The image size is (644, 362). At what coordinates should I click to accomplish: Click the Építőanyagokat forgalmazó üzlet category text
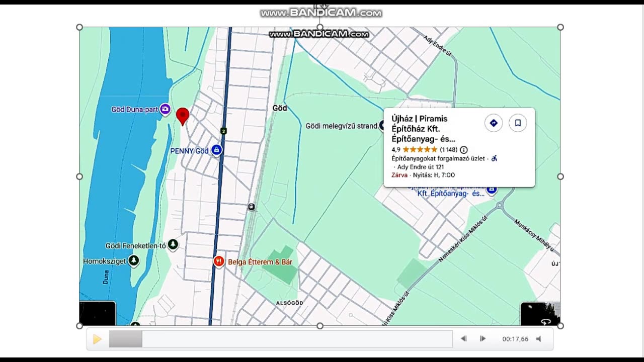[438, 158]
